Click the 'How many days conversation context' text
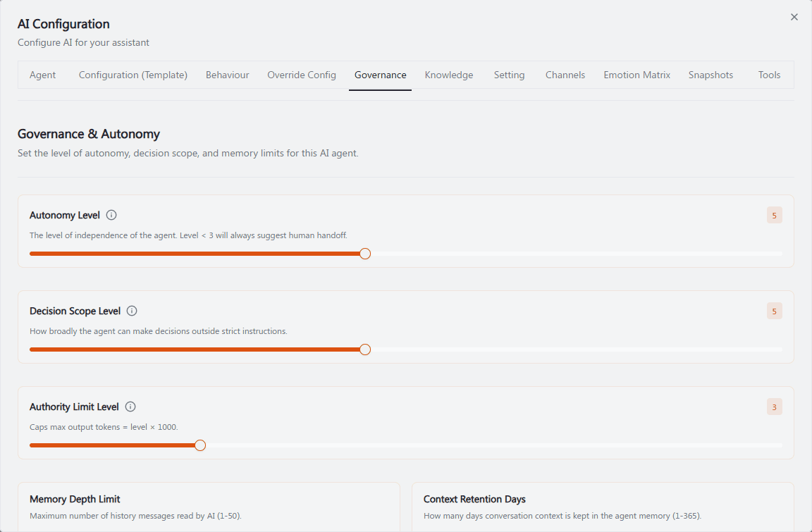 click(562, 516)
